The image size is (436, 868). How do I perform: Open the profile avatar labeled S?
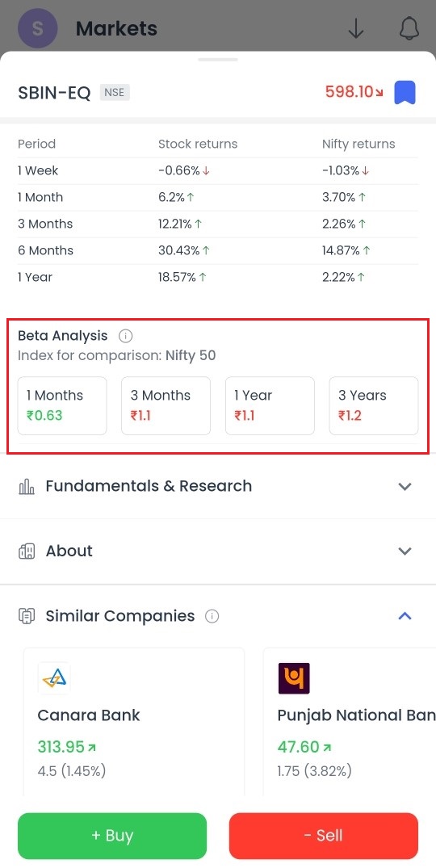pyautogui.click(x=38, y=29)
